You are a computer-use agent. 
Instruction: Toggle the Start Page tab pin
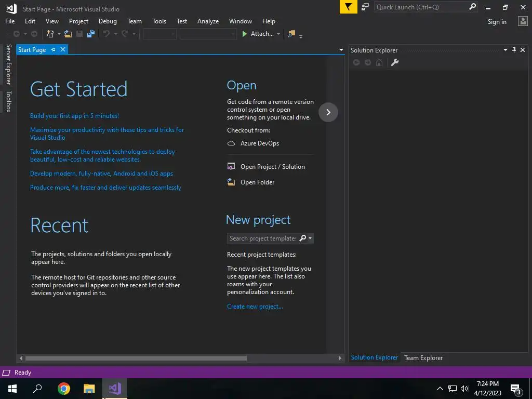54,49
